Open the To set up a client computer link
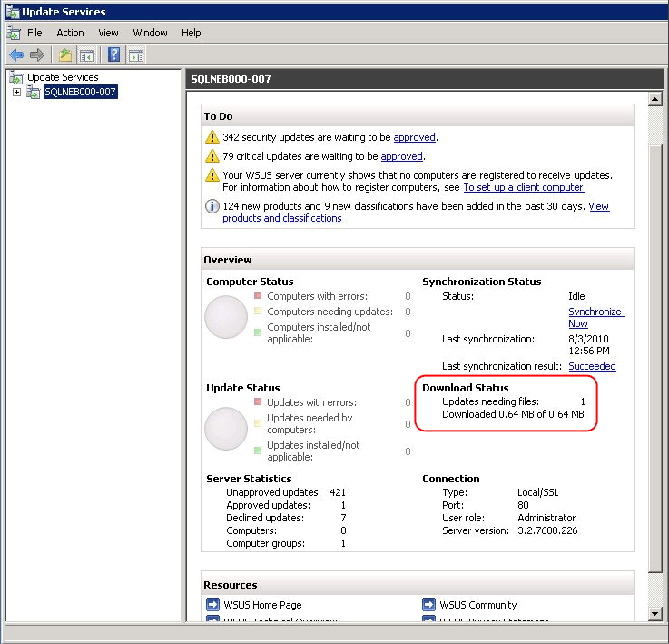669x644 pixels. (x=524, y=187)
